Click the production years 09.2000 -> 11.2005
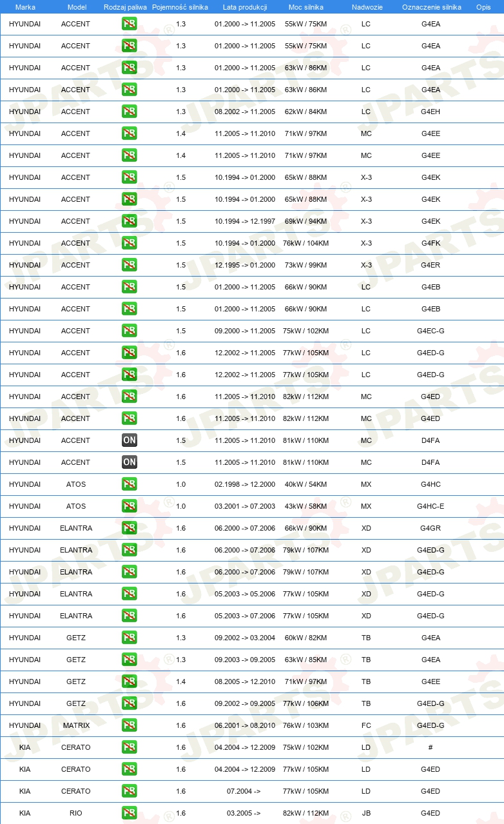 point(245,331)
